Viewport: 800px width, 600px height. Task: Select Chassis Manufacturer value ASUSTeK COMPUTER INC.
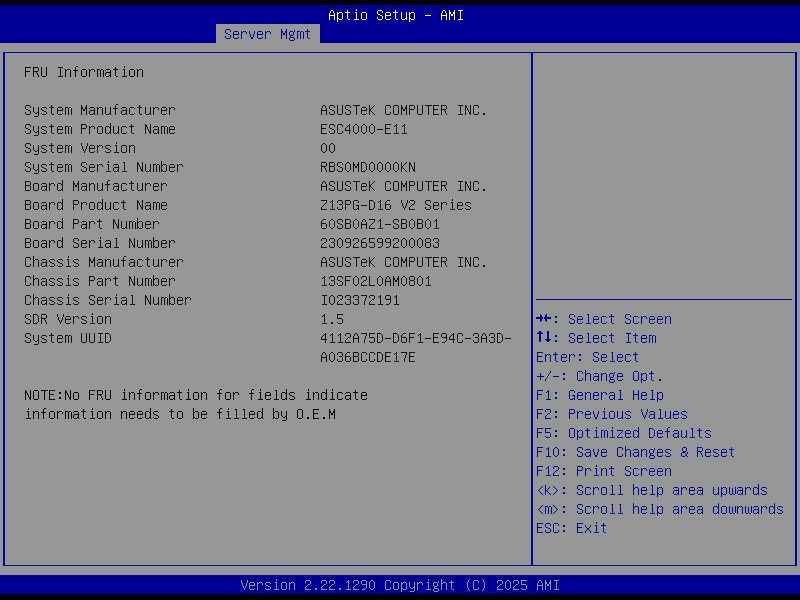[404, 262]
